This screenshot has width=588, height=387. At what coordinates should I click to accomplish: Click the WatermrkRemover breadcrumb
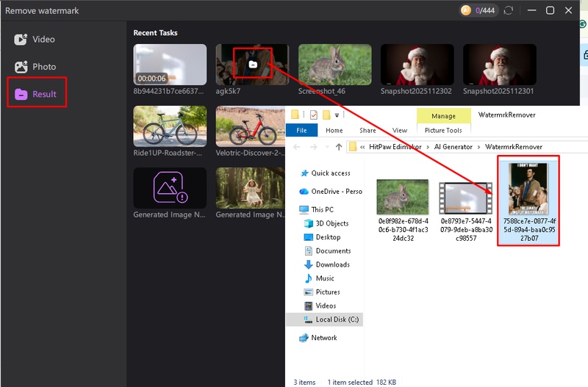coord(514,147)
